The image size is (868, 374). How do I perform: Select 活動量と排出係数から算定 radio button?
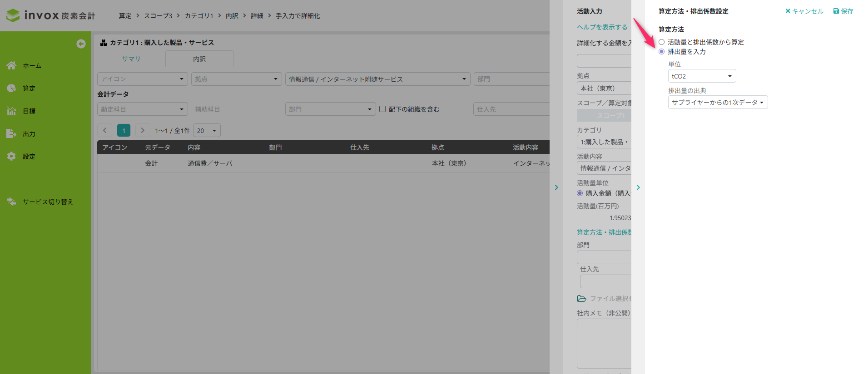pos(661,42)
